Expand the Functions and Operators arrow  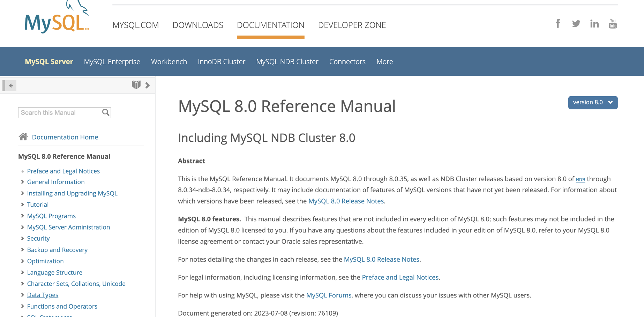tap(22, 306)
